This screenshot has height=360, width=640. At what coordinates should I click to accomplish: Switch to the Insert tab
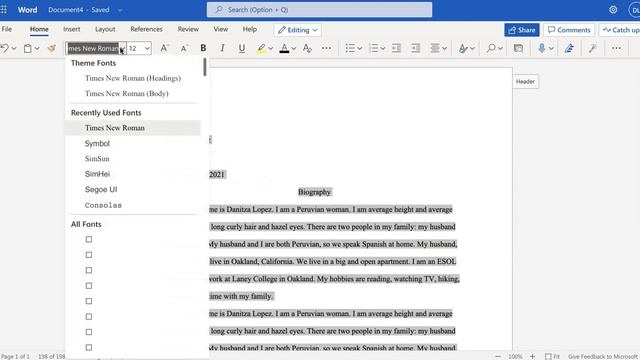coord(71,29)
